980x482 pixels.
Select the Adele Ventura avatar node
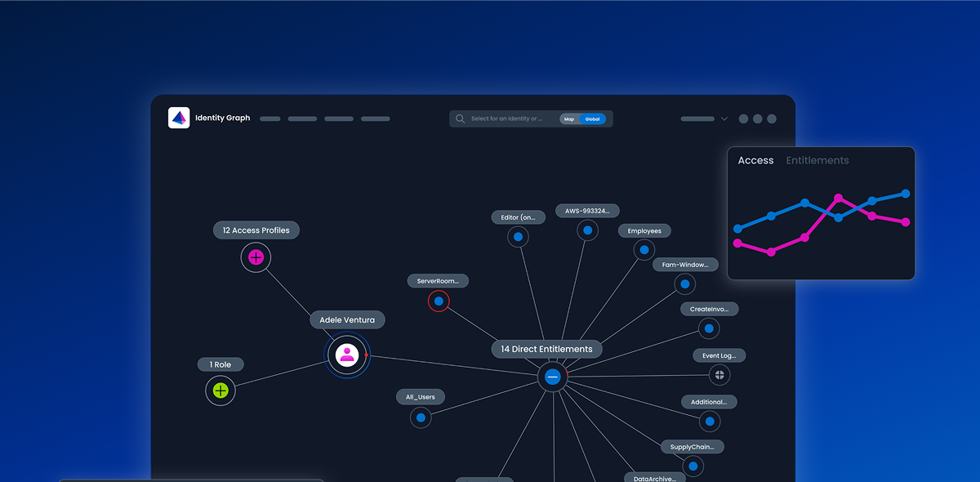click(x=347, y=355)
